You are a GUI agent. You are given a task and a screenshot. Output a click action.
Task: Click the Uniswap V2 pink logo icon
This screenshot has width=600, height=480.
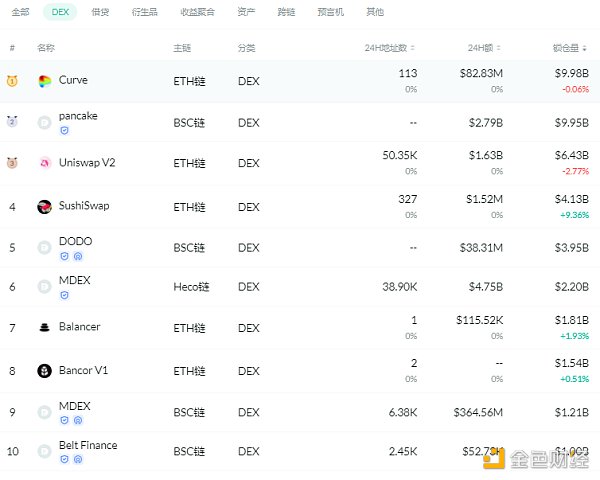44,163
